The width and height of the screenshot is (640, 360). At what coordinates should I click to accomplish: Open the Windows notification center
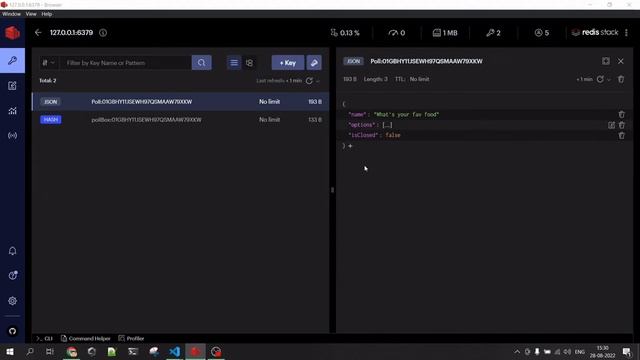point(627,351)
